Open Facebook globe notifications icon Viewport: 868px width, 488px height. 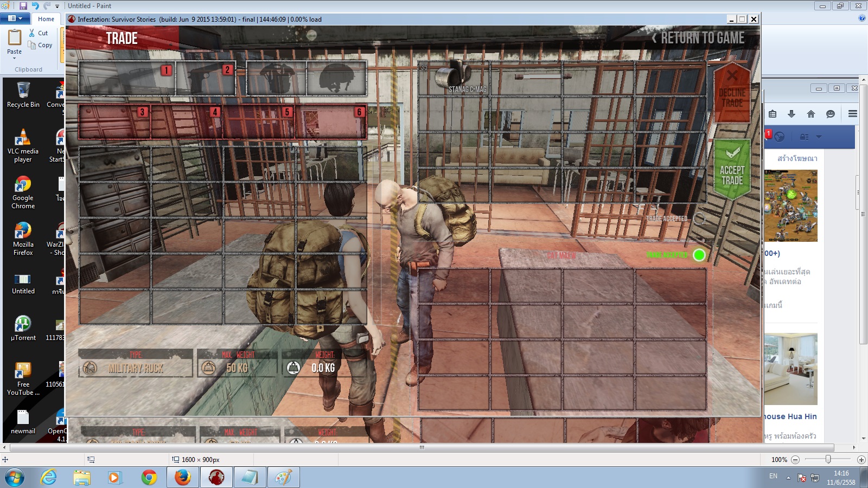point(780,137)
